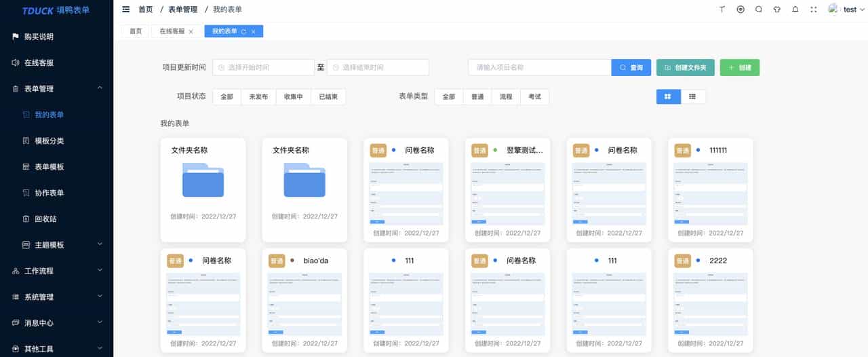Open the form card titled biao'da

[x=304, y=301]
